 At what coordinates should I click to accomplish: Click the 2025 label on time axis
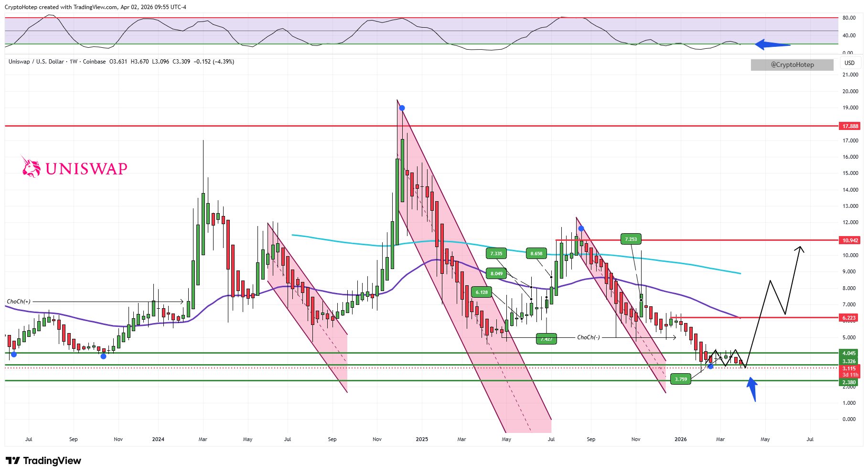pos(422,439)
